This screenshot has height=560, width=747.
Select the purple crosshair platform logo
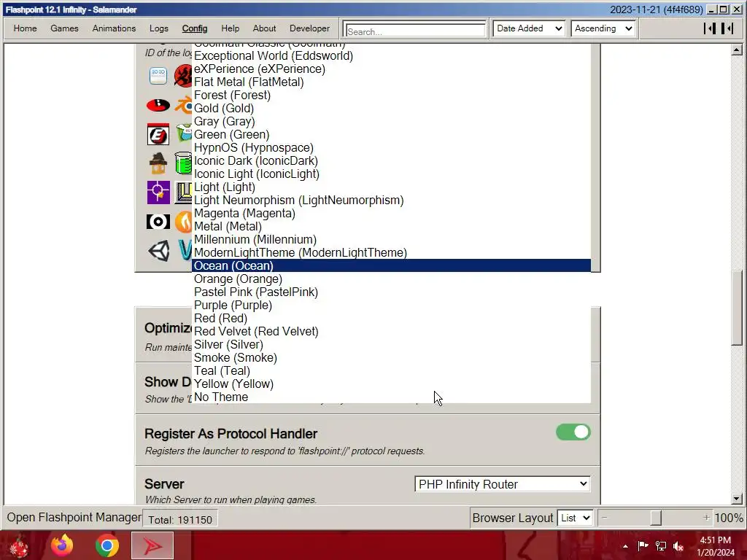[158, 192]
